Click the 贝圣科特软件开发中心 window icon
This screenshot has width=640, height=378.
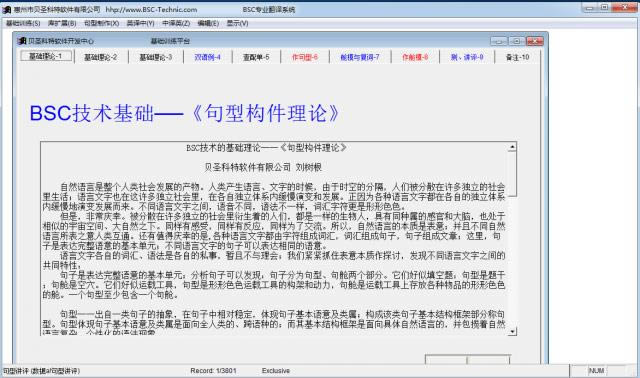[22, 41]
